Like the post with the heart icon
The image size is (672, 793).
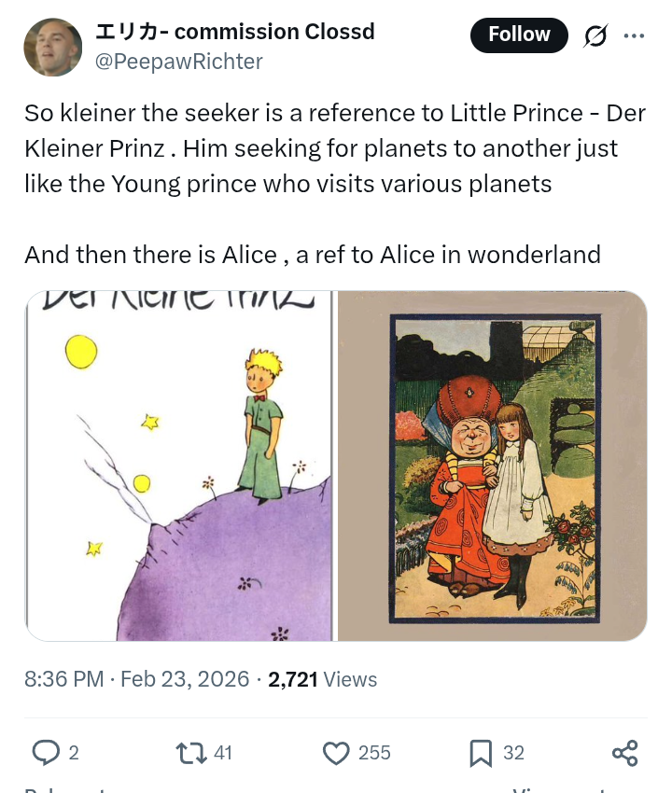click(336, 753)
